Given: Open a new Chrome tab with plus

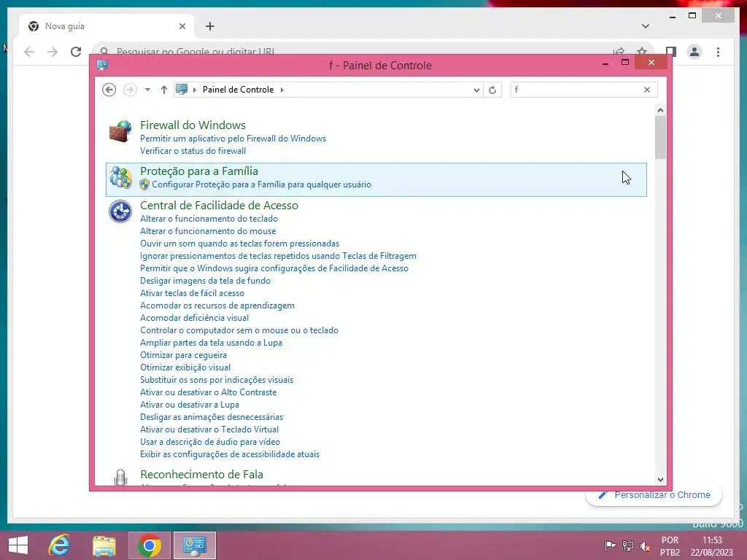Looking at the screenshot, I should tap(210, 26).
